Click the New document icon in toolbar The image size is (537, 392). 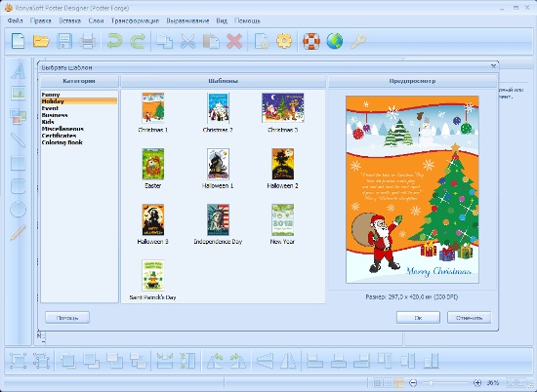click(x=19, y=41)
